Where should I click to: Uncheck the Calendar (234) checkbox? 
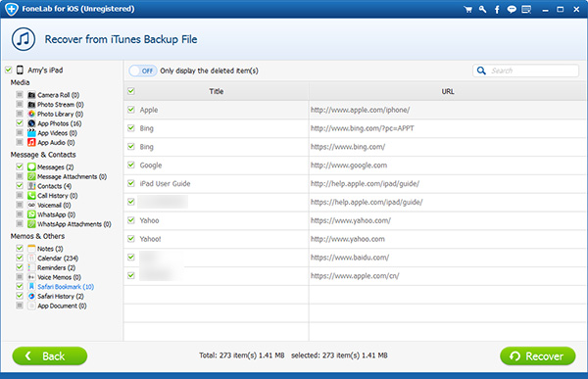(20, 258)
